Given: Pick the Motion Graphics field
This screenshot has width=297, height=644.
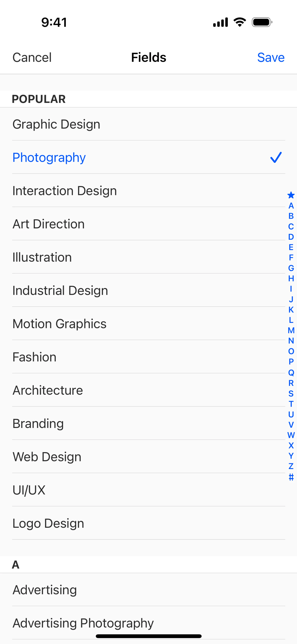Looking at the screenshot, I should (60, 324).
